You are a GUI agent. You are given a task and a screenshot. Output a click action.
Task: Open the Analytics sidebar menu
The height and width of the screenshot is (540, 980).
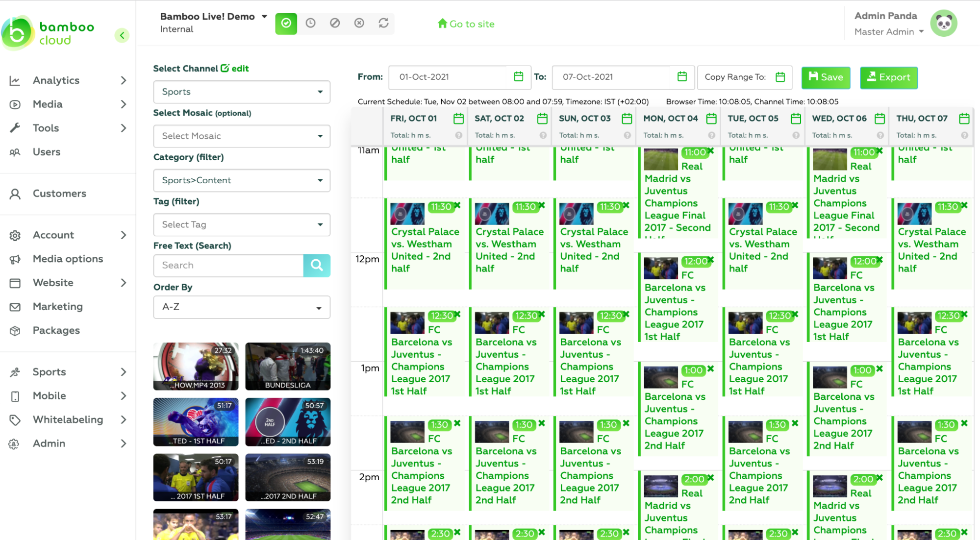pos(68,80)
